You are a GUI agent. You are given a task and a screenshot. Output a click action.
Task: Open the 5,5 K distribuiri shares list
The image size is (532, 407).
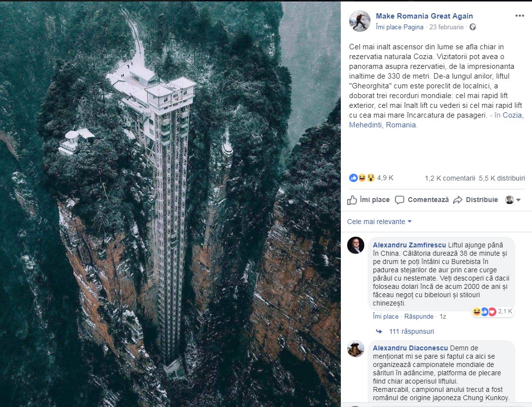(502, 178)
